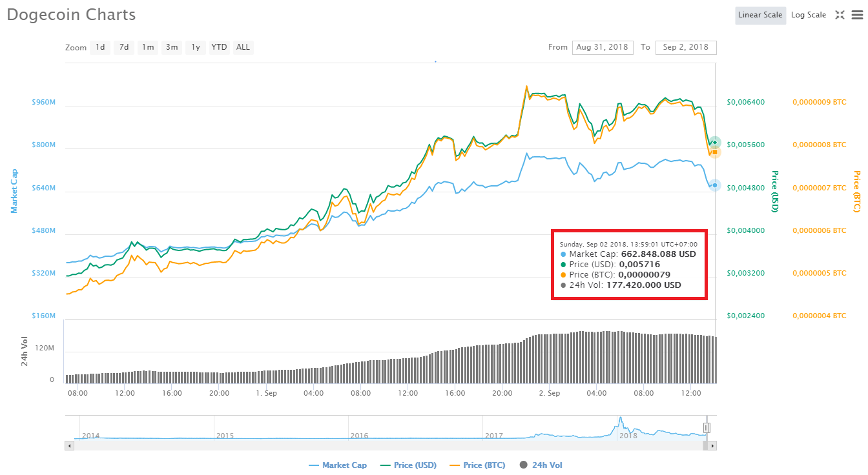Set zoom to 3m
The width and height of the screenshot is (868, 475).
[x=172, y=47]
